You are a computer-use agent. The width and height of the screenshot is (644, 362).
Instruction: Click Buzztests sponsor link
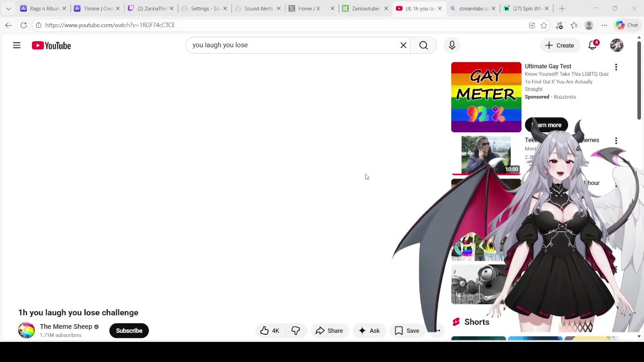click(x=565, y=97)
